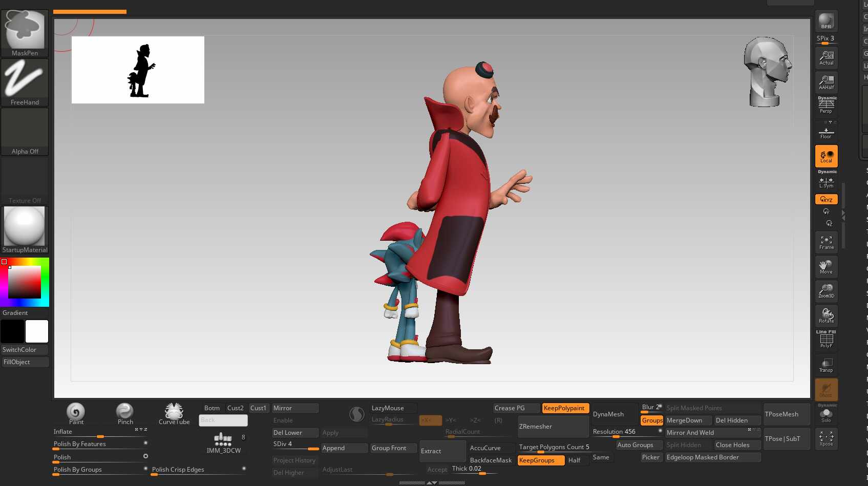868x486 pixels.
Task: Click the silhouette preview thumbnail
Action: (138, 70)
